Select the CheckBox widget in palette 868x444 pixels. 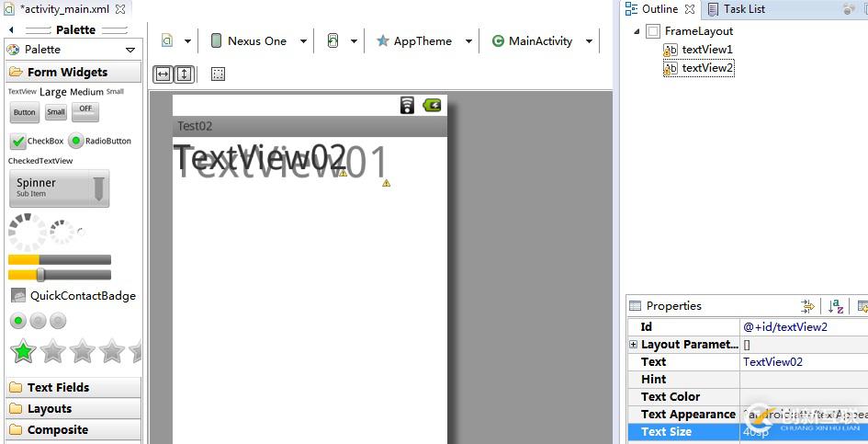pos(37,141)
